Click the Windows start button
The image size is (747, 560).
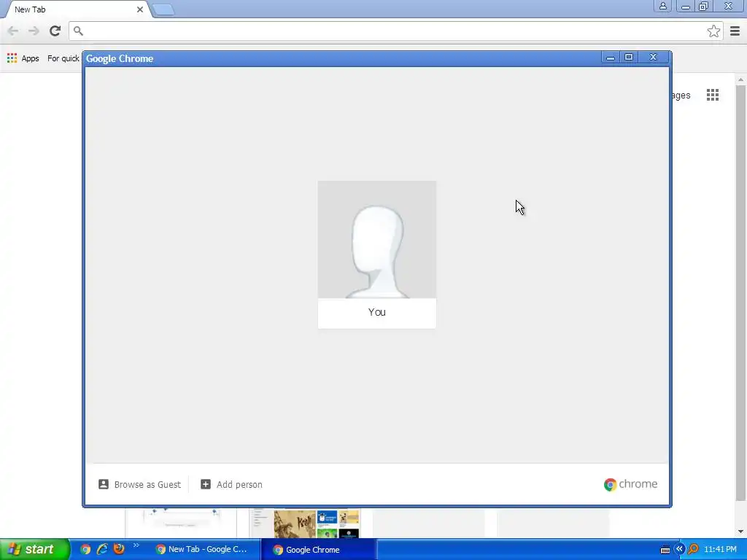pyautogui.click(x=34, y=549)
